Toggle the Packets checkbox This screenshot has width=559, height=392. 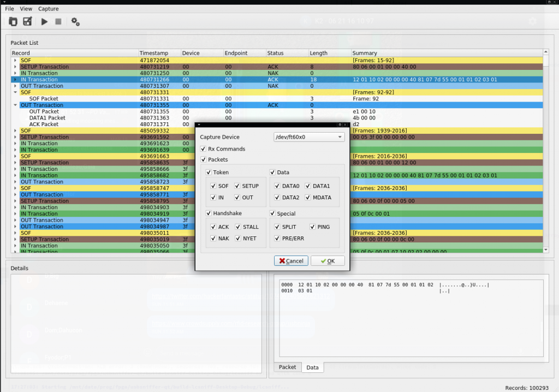point(203,159)
